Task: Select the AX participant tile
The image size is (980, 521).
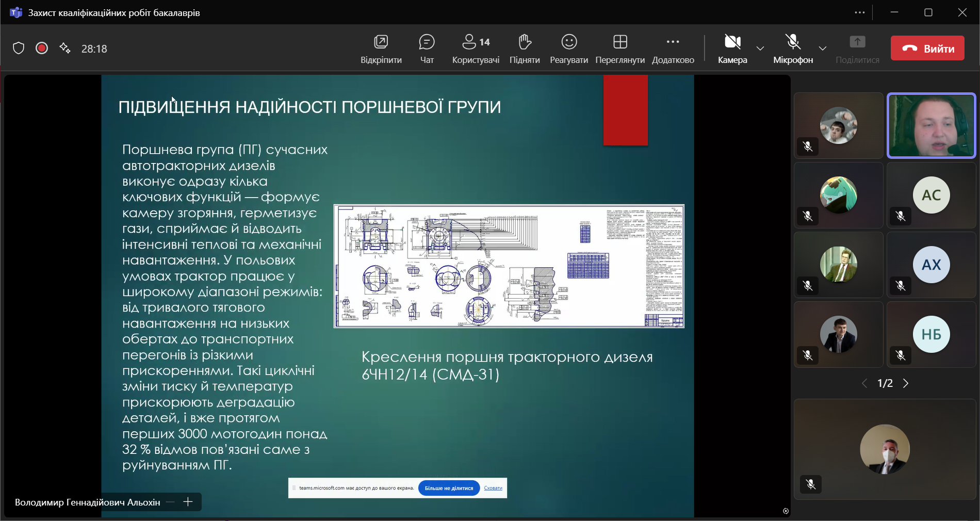Action: (x=931, y=265)
